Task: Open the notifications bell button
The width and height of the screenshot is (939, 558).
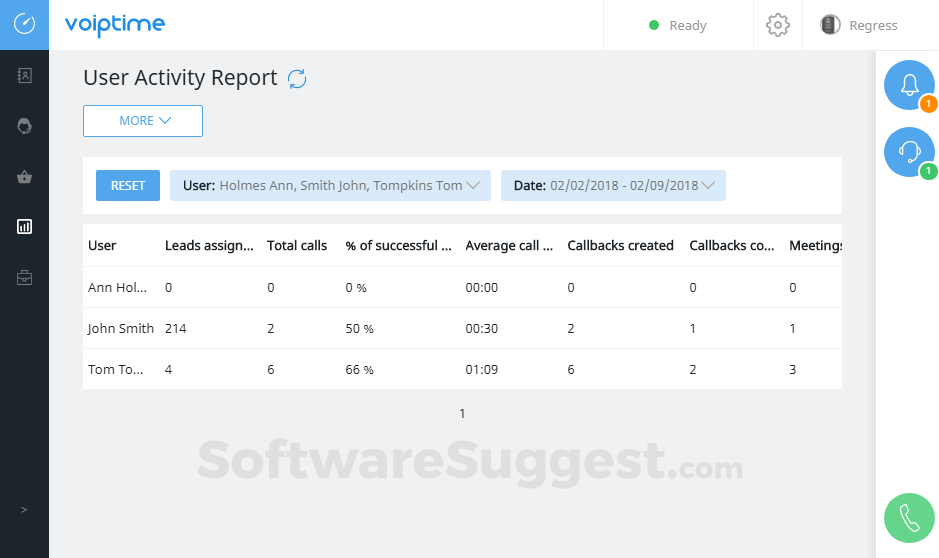Action: [909, 86]
